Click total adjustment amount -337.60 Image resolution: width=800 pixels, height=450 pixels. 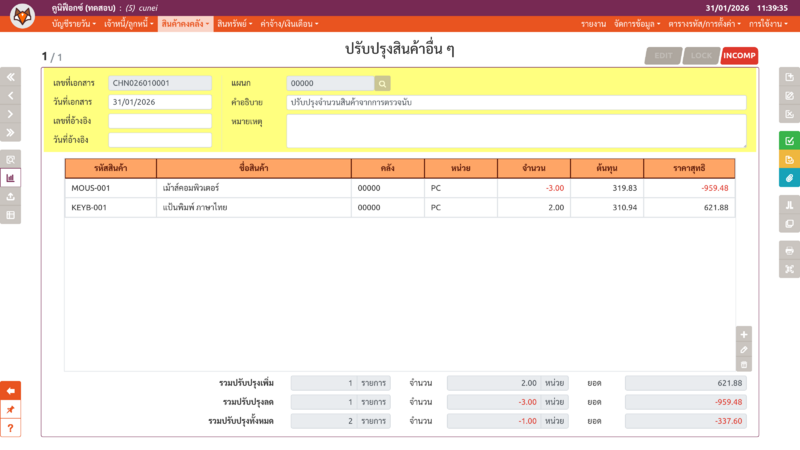pos(686,421)
